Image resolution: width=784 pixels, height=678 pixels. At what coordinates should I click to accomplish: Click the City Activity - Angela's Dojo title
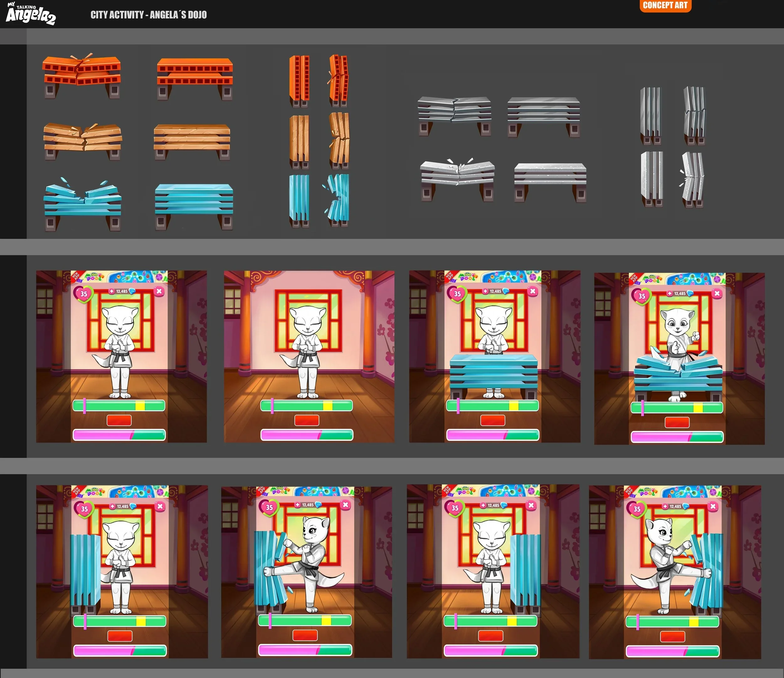(x=148, y=15)
